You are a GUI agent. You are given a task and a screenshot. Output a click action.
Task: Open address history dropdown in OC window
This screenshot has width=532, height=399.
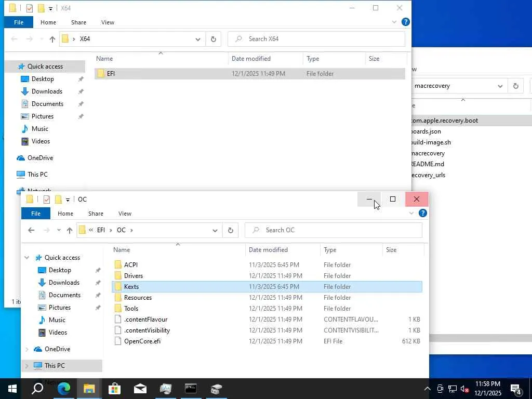point(215,230)
